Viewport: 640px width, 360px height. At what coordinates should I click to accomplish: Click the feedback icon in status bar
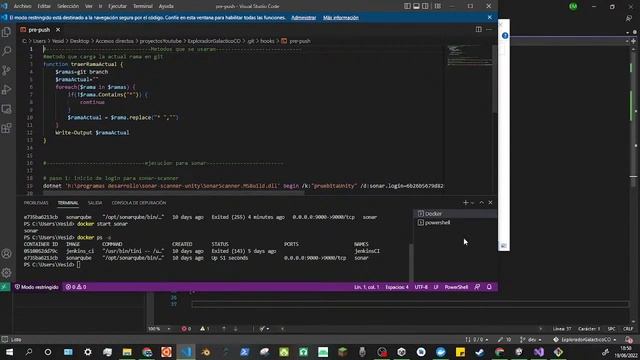pos(477,287)
